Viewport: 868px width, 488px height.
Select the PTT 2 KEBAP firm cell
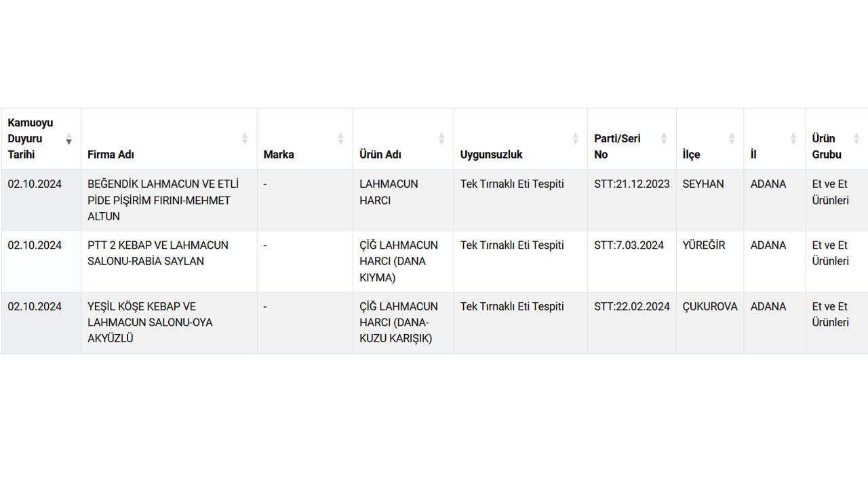(x=158, y=253)
